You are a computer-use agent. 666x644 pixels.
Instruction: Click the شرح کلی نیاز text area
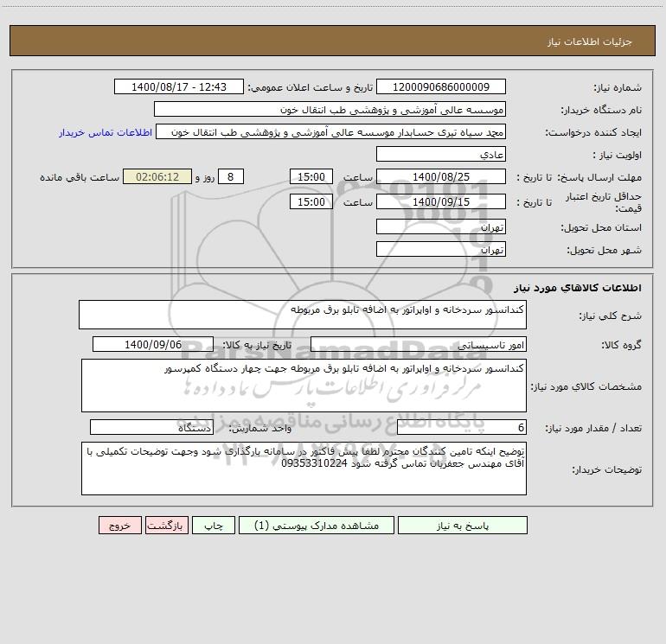tap(303, 315)
